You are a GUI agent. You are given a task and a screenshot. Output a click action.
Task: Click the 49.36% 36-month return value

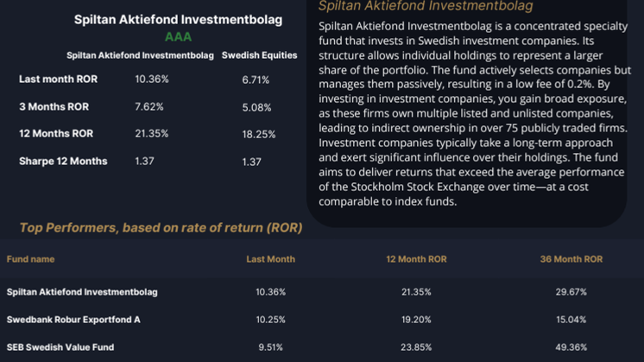tap(571, 347)
